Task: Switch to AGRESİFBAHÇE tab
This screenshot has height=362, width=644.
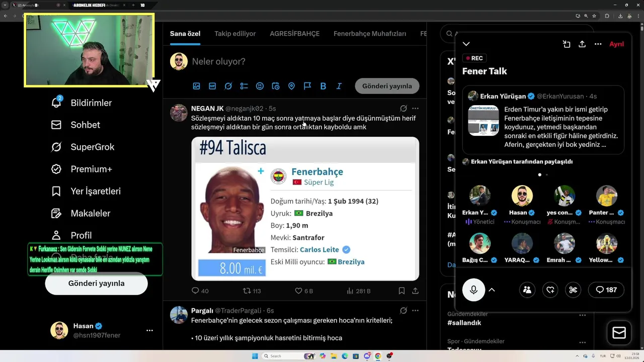Action: tap(295, 34)
